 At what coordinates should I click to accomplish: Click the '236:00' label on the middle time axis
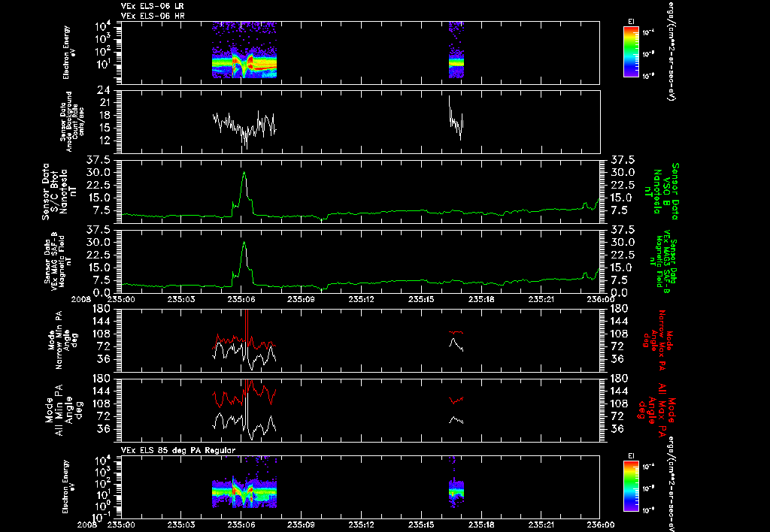coord(600,299)
